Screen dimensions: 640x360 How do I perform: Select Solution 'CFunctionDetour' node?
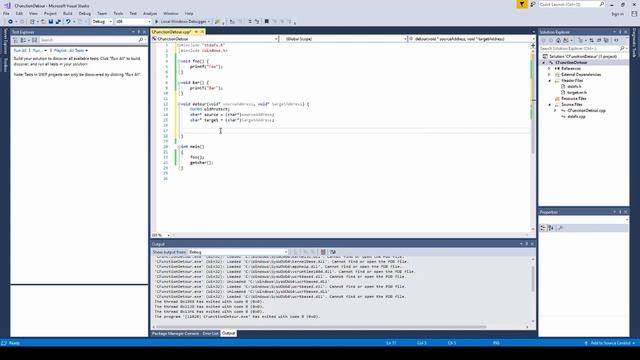click(x=582, y=56)
